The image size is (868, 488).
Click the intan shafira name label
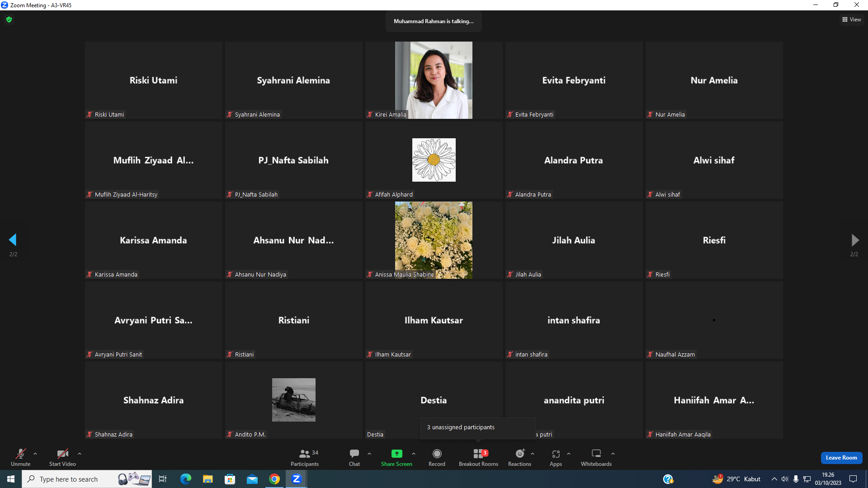[531, 355]
